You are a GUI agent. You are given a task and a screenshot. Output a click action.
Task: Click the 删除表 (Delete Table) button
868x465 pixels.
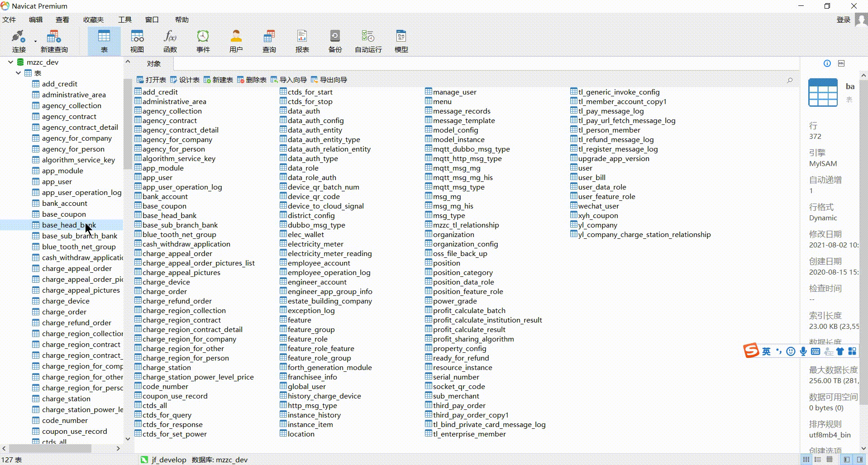point(252,80)
